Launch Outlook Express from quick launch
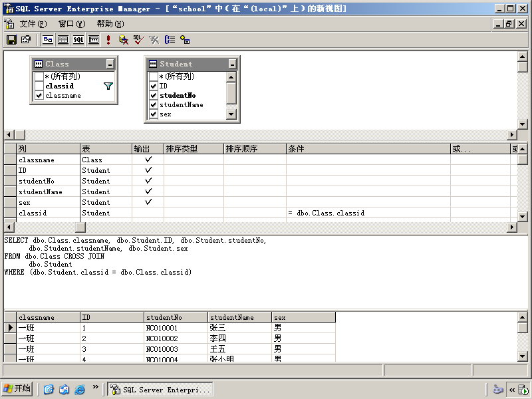 (64, 389)
